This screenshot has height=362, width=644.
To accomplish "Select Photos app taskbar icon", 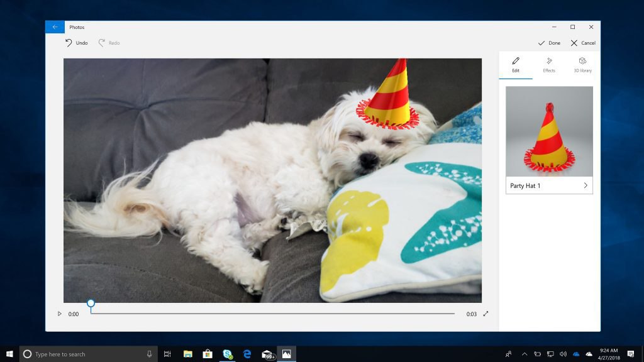I will click(287, 354).
